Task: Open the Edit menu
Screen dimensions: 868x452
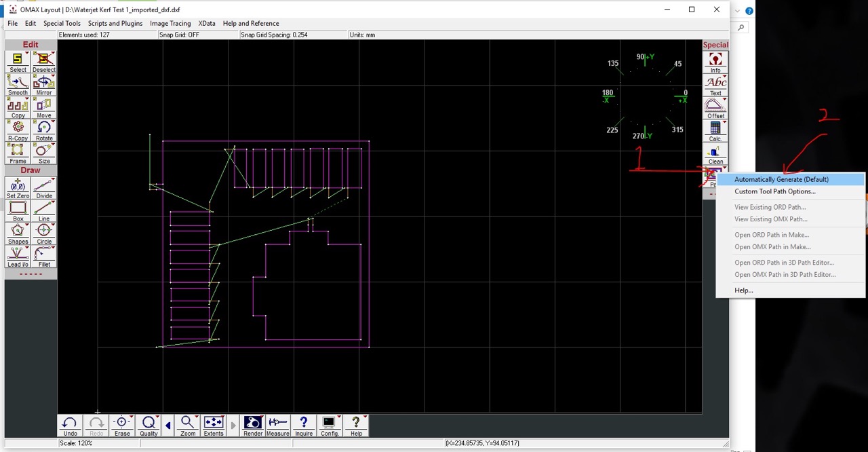Action: coord(31,23)
